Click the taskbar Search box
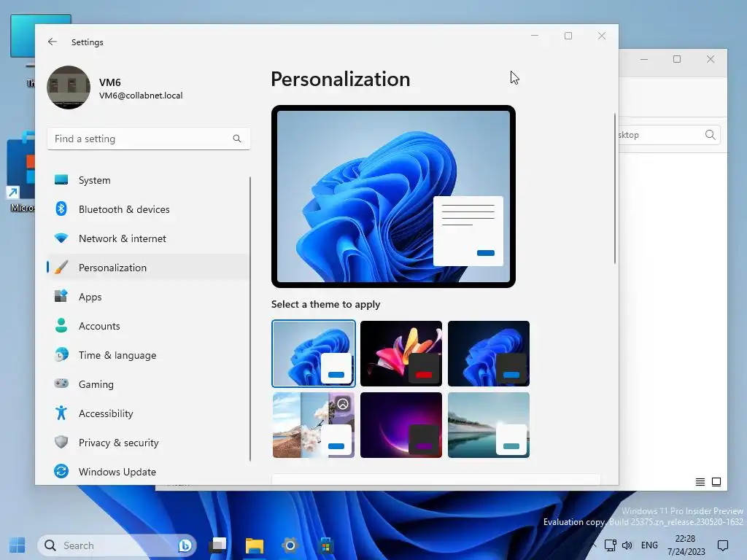Screen dimensions: 747x560 117,545
